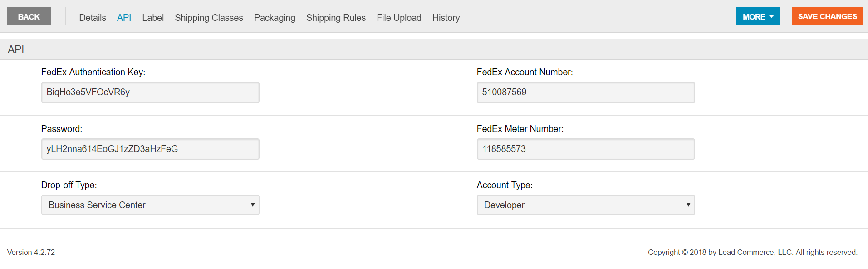Open the Drop-off Type dropdown
The height and width of the screenshot is (269, 868).
[150, 205]
